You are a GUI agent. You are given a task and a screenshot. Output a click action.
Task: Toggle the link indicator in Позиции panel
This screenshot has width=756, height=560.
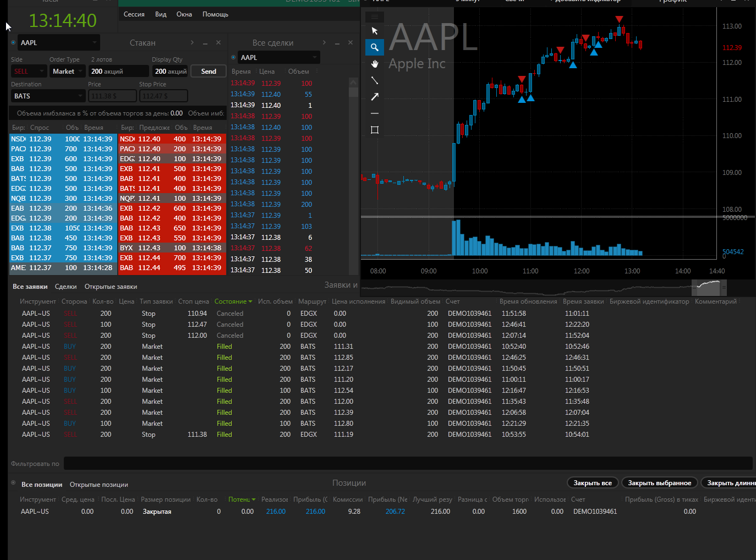click(x=13, y=483)
